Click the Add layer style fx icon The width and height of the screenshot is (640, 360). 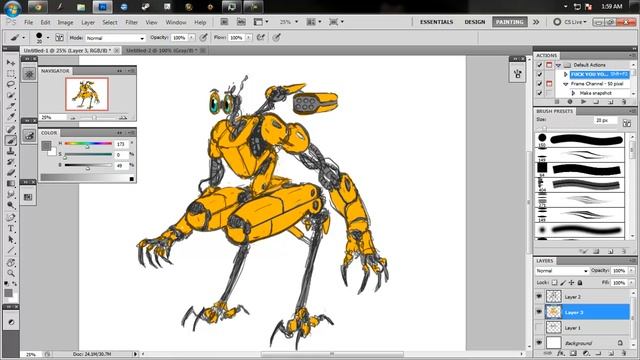click(560, 353)
